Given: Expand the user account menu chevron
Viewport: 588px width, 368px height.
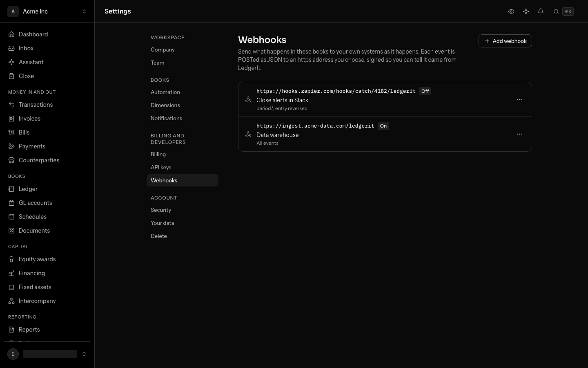Looking at the screenshot, I should [x=84, y=354].
